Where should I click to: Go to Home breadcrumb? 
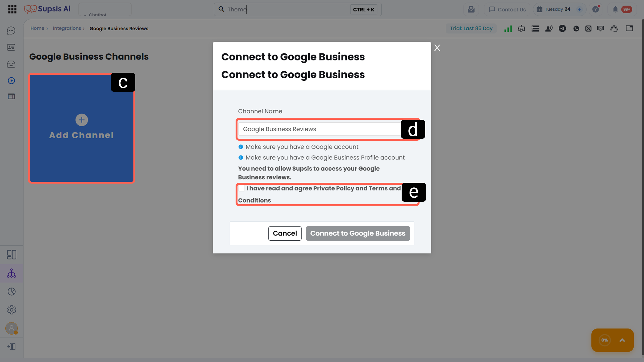tap(37, 28)
